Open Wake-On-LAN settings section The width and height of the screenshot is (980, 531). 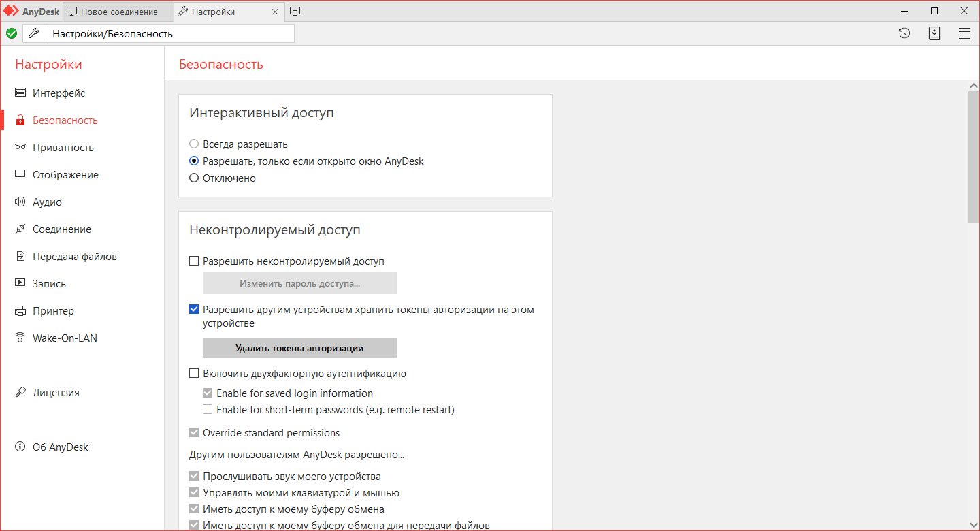82,338
